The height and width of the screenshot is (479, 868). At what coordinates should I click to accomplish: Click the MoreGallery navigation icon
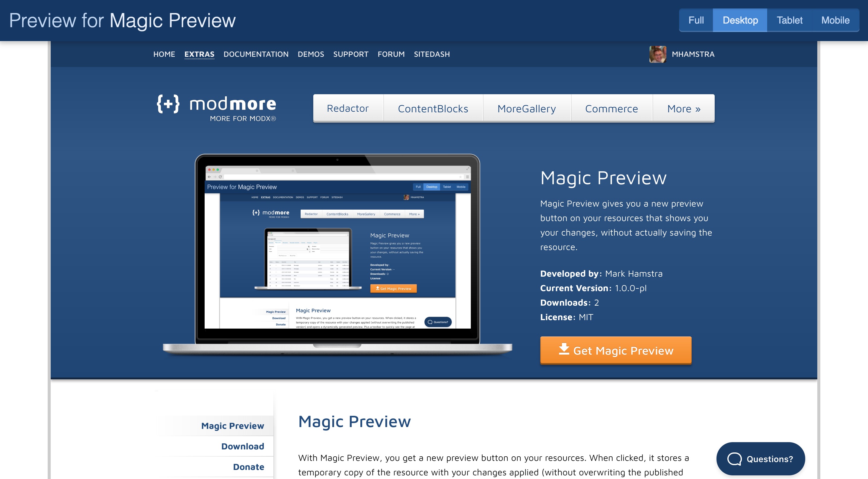click(x=526, y=107)
